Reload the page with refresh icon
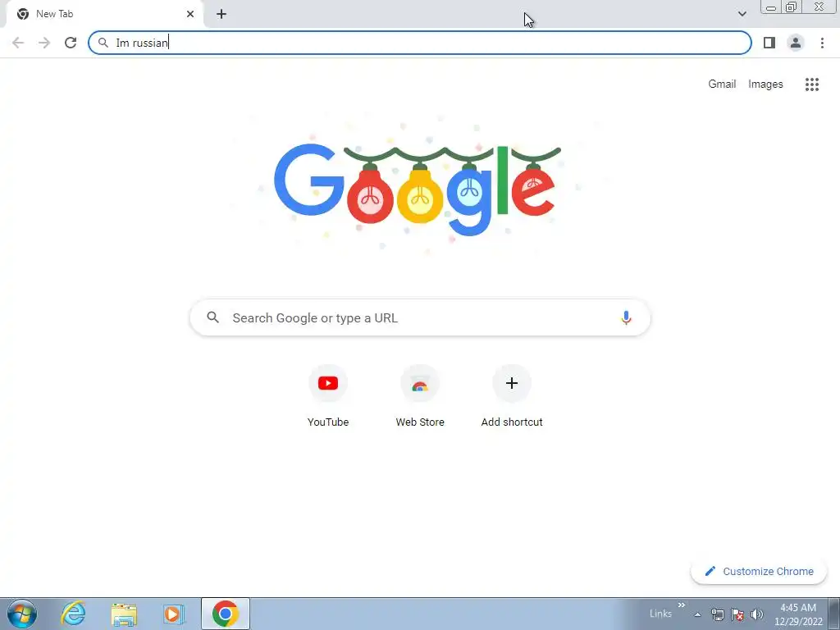The image size is (840, 630). tap(71, 43)
